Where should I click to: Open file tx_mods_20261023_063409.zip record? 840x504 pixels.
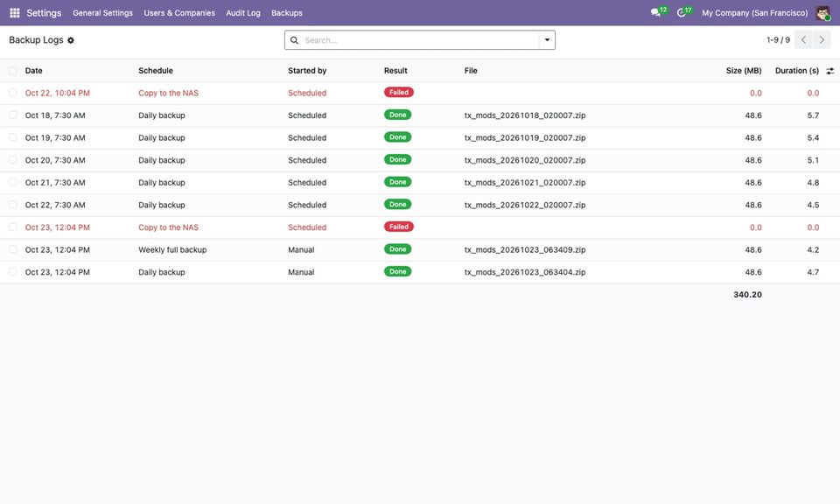pyautogui.click(x=525, y=249)
